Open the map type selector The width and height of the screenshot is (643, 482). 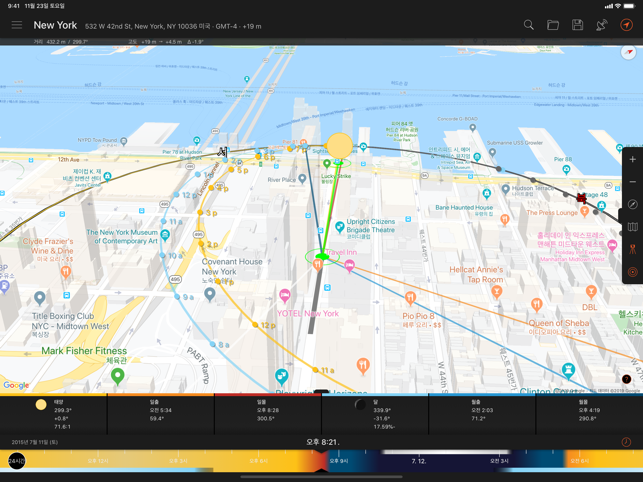(632, 227)
